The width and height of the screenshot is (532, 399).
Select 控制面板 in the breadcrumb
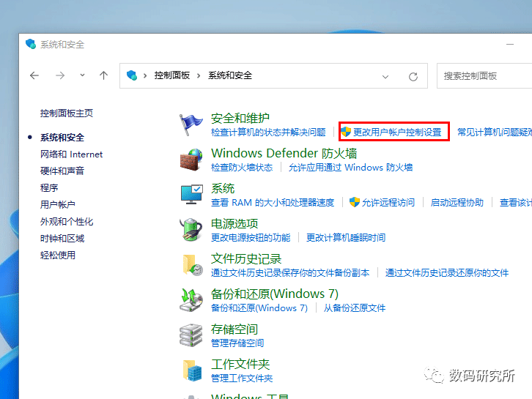[171, 75]
